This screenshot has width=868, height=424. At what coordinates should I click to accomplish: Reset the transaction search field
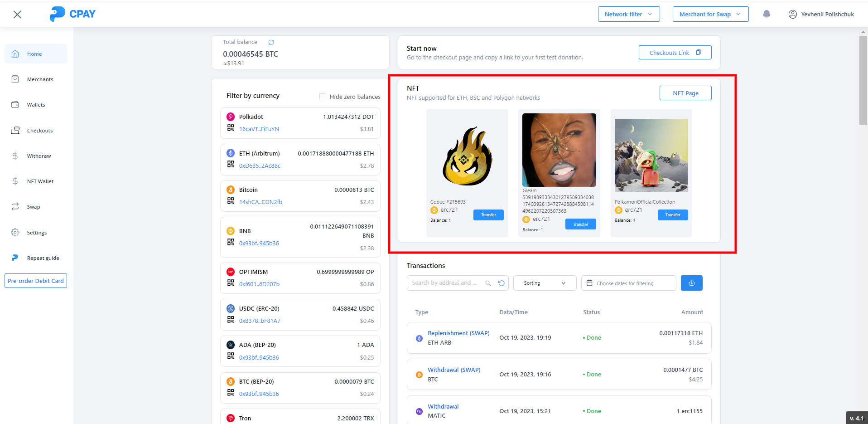point(502,283)
